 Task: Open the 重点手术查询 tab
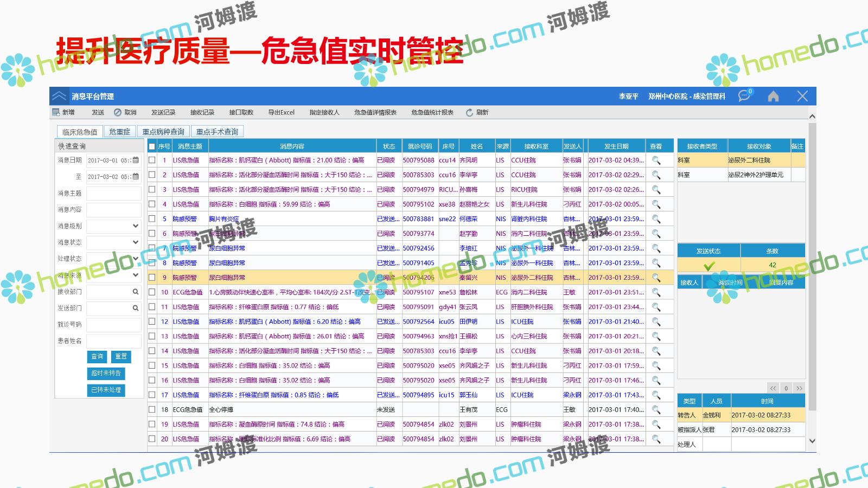coord(217,132)
